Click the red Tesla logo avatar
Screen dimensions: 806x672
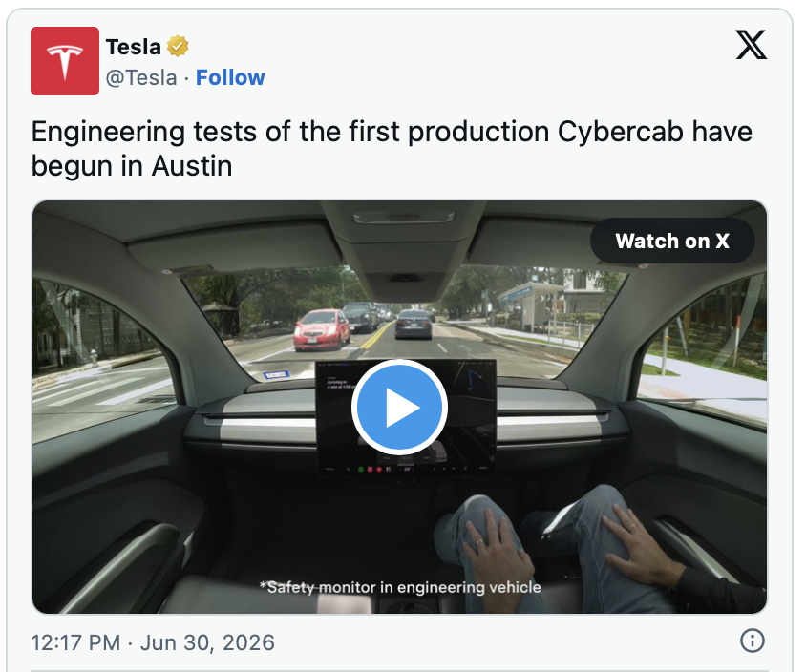pyautogui.click(x=65, y=61)
